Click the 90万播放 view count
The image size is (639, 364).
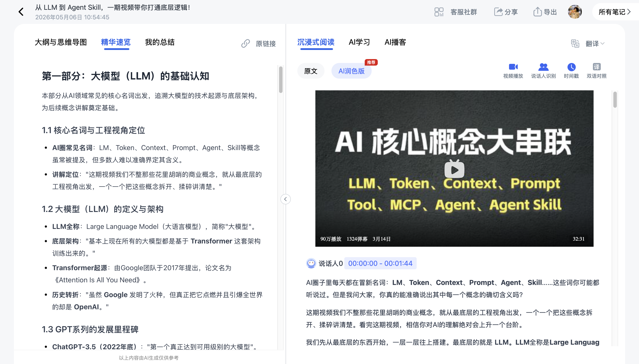tap(331, 239)
